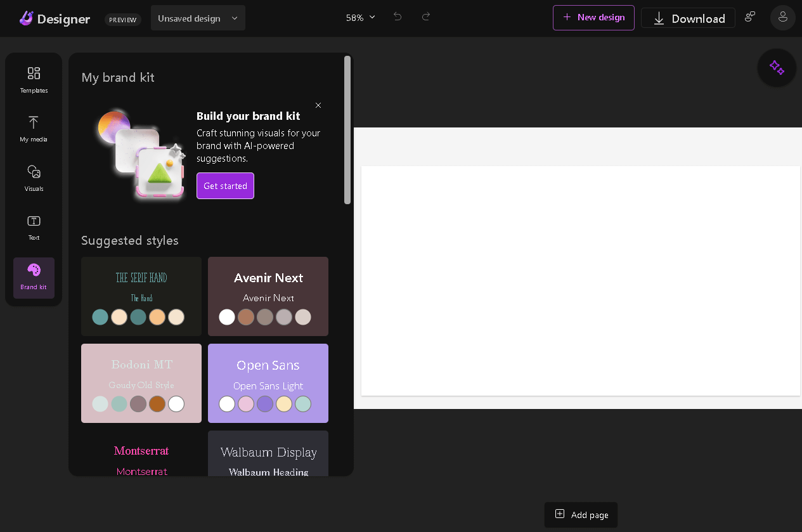This screenshot has height=532, width=802.
Task: Open the Visuals panel
Action: coord(34,178)
